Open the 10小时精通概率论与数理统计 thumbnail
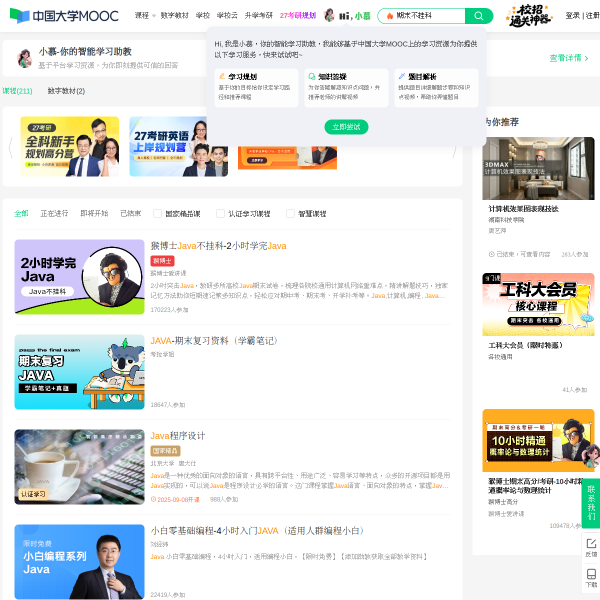600x600 pixels. coord(538,440)
